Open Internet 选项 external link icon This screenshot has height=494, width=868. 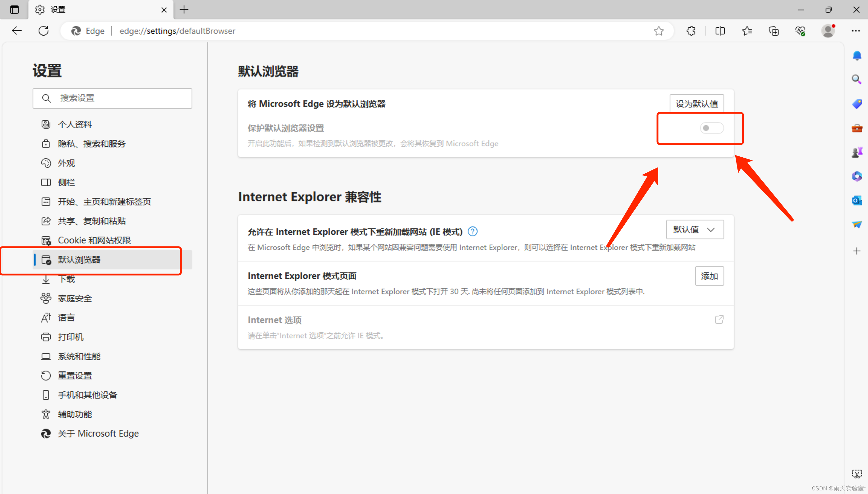pos(719,319)
